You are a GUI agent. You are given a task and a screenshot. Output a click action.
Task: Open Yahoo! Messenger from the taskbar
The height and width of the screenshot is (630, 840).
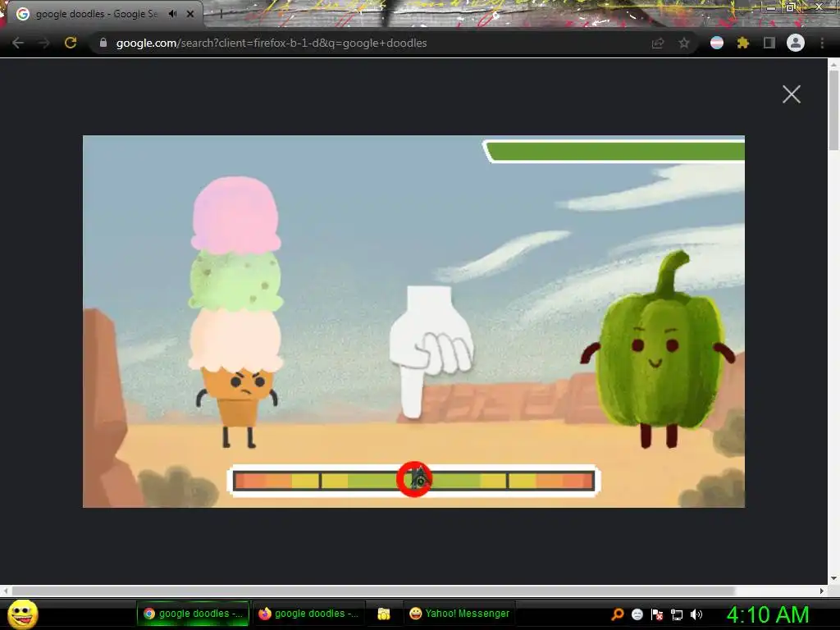click(x=459, y=614)
